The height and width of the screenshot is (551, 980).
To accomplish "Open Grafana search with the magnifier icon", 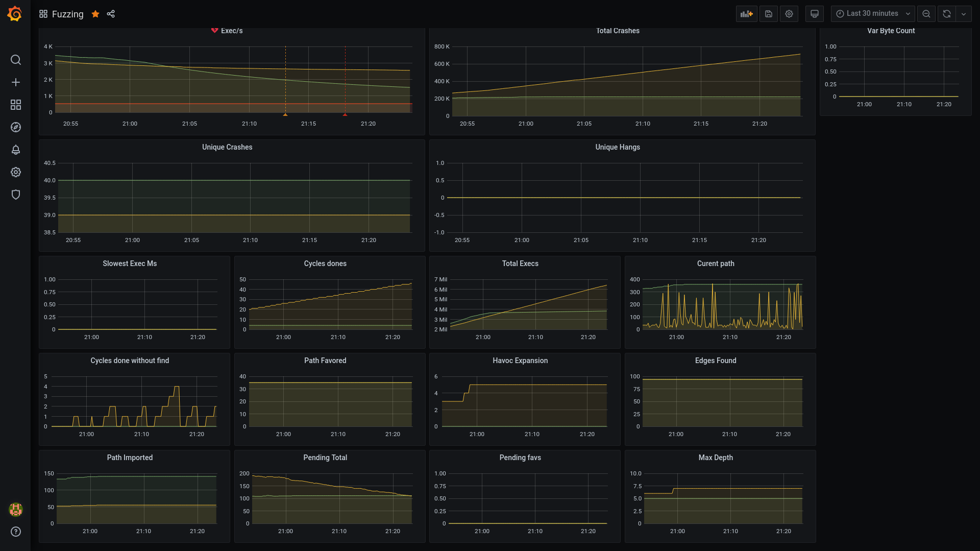I will point(16,60).
